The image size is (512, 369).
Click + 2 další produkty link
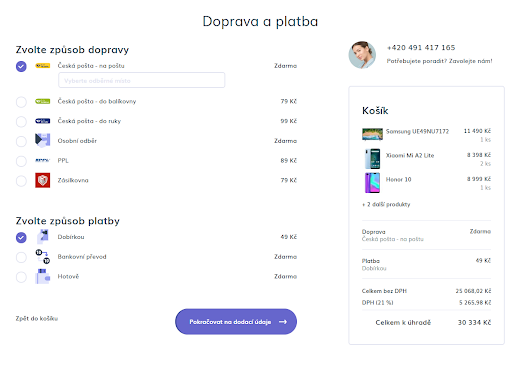coord(386,204)
